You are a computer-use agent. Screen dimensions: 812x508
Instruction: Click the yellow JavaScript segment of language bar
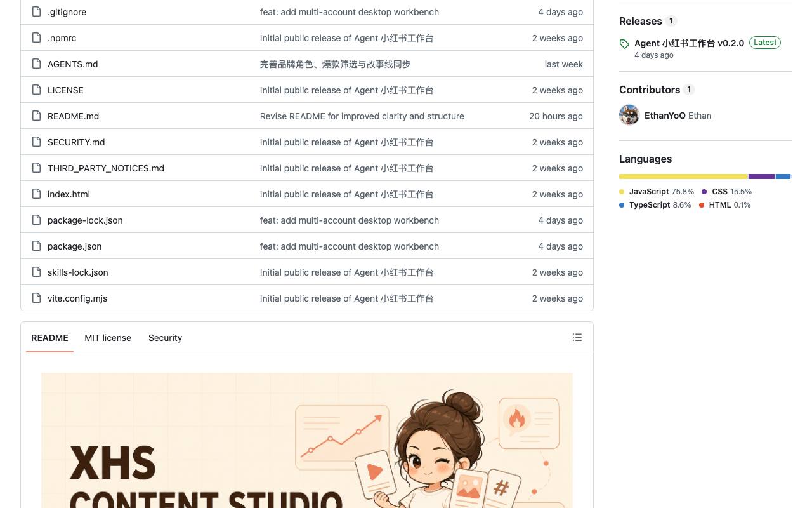coord(683,177)
